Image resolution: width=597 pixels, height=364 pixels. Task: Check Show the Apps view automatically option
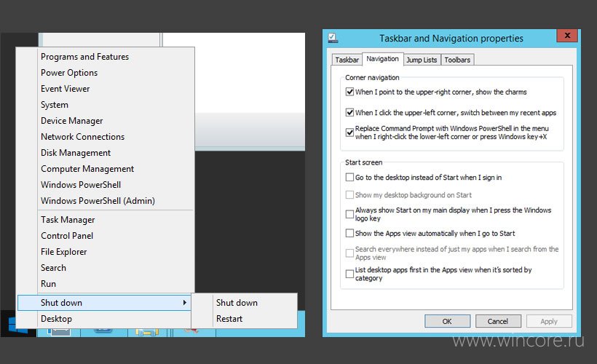click(349, 233)
